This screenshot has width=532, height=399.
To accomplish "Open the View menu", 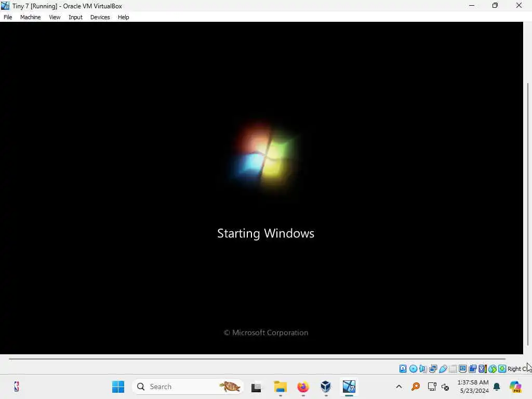I will pos(55,17).
